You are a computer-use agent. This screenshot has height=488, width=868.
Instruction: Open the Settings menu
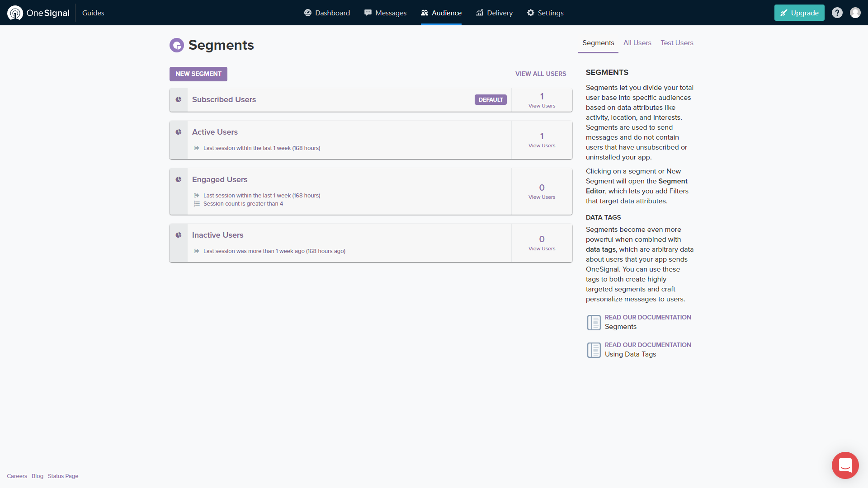coord(545,13)
